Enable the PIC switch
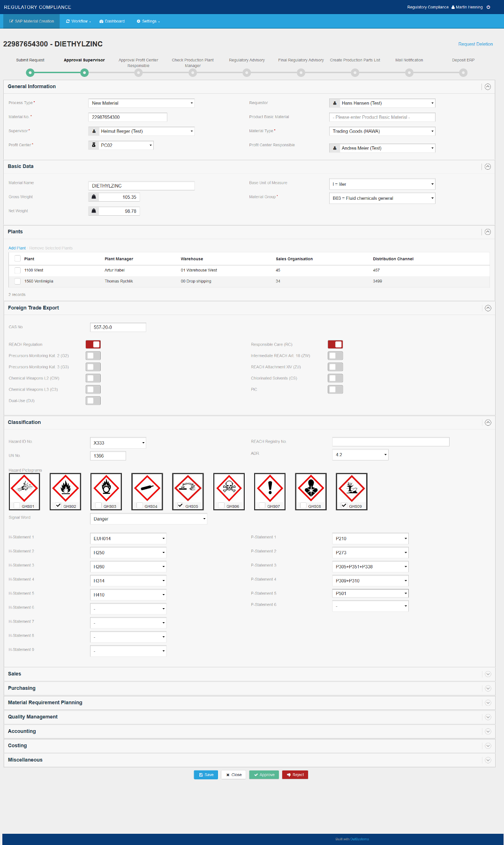This screenshot has width=504, height=845. tap(335, 389)
